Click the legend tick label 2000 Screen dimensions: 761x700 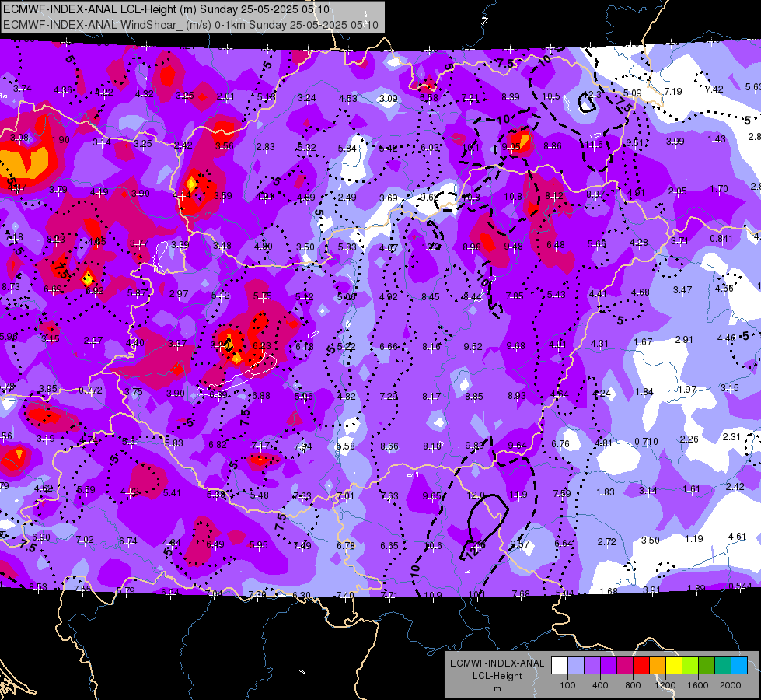(x=731, y=685)
